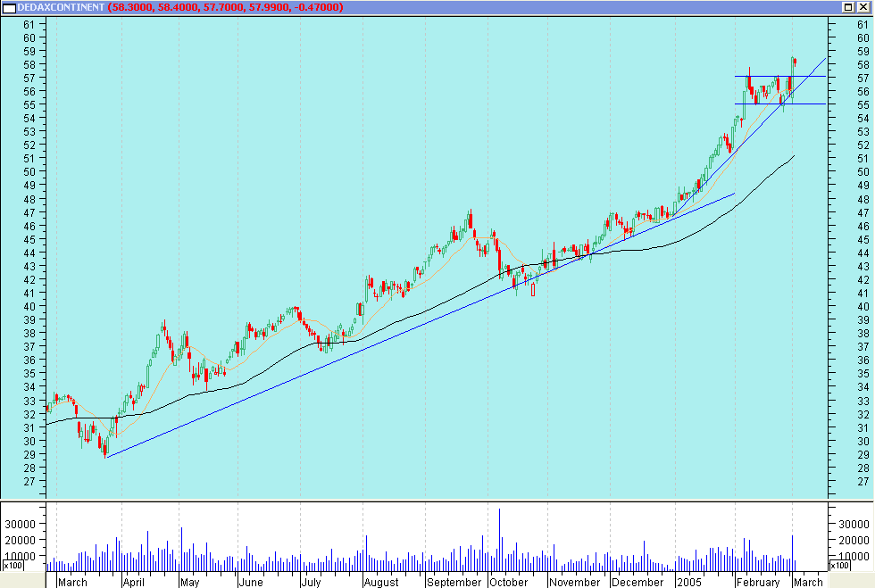Click the latest candlestick near 58
875x588 pixels.
794,62
